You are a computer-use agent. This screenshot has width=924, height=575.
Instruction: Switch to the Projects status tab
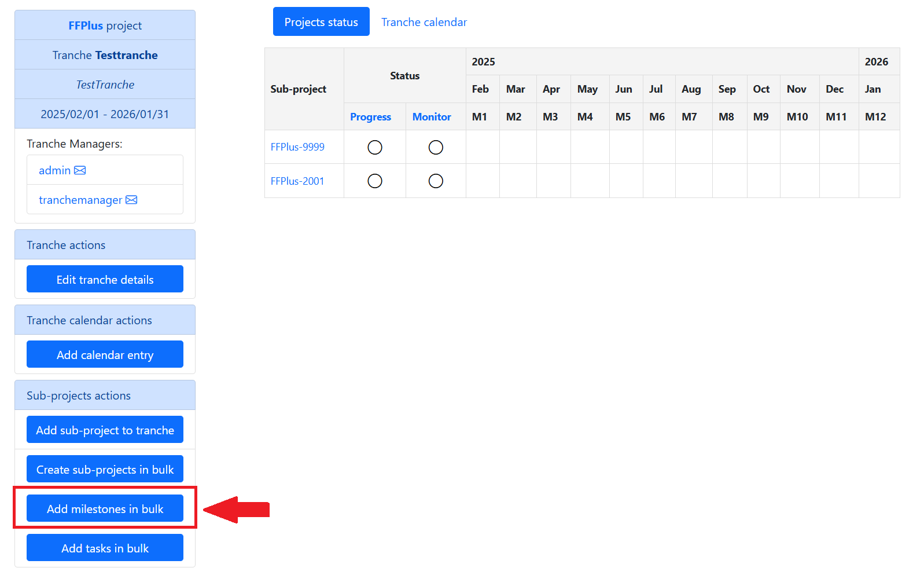pos(321,22)
